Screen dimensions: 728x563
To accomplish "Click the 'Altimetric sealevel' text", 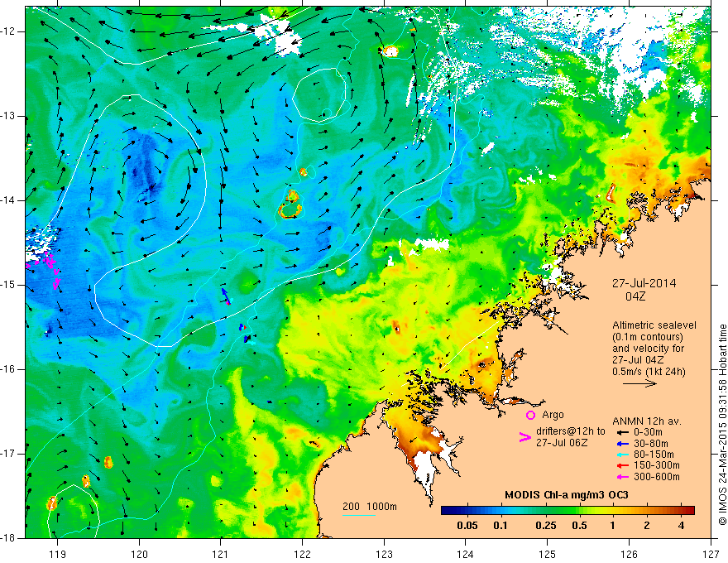I will (654, 325).
